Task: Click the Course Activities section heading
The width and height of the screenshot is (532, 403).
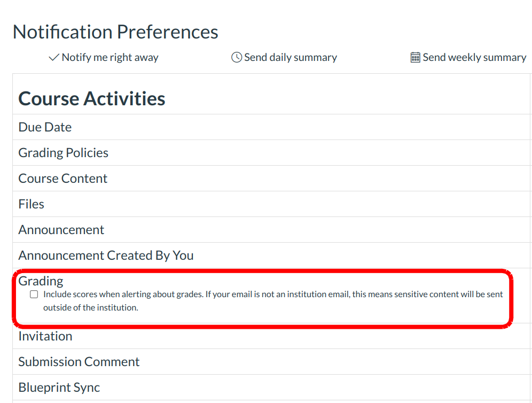Action: [x=92, y=99]
